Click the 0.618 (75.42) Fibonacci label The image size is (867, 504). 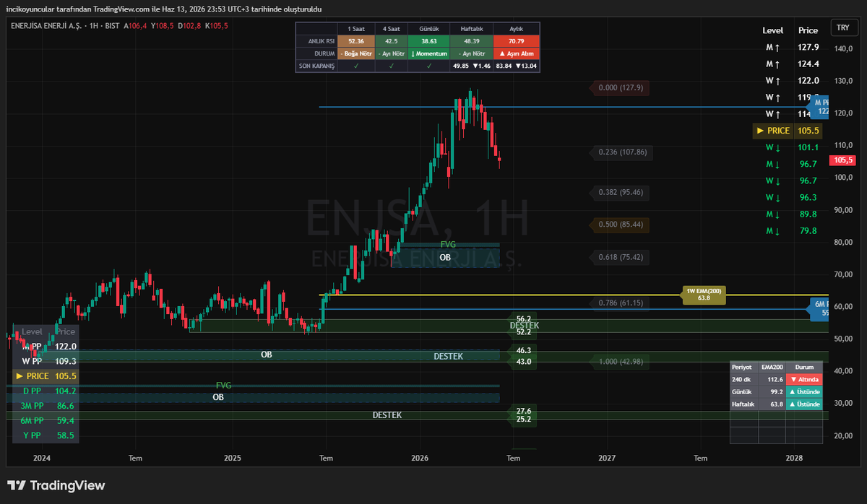pos(621,257)
